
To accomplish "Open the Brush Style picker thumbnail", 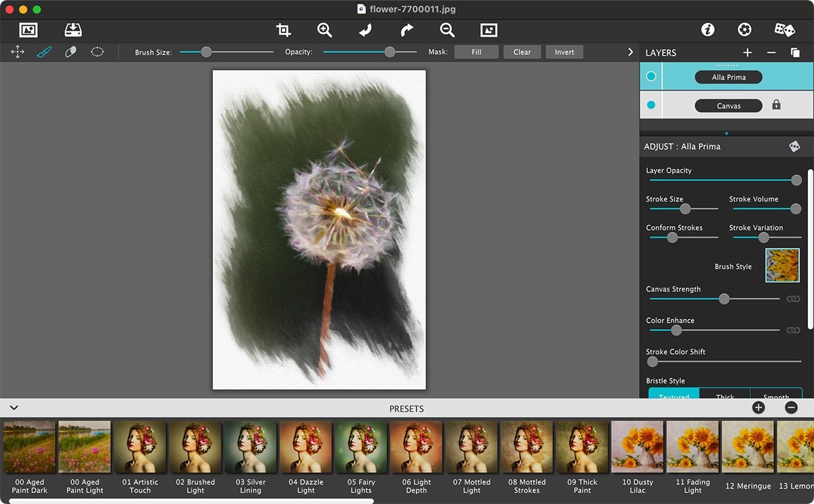I will [782, 265].
